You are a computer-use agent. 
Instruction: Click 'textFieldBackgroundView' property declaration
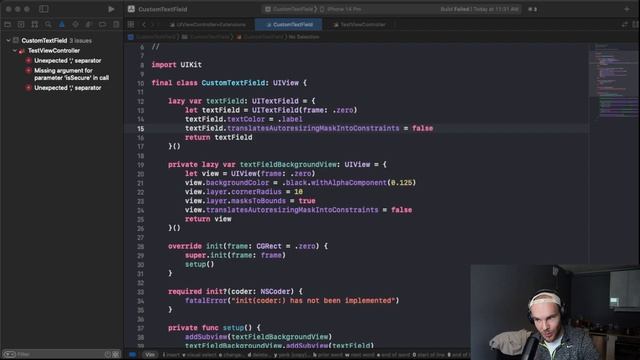(288, 164)
